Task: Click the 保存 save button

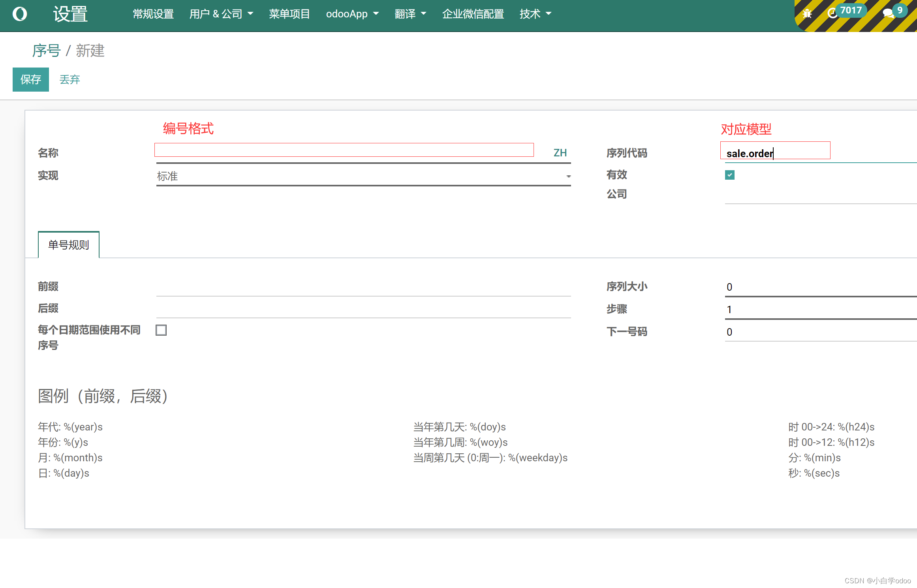Action: point(30,79)
